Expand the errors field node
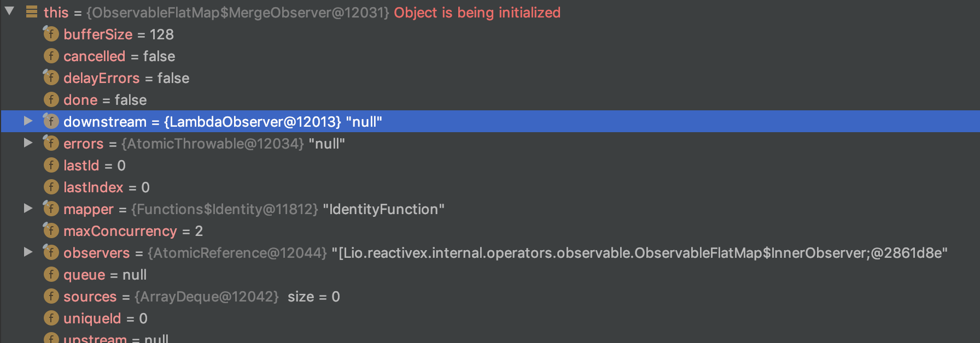980x343 pixels. tap(28, 143)
